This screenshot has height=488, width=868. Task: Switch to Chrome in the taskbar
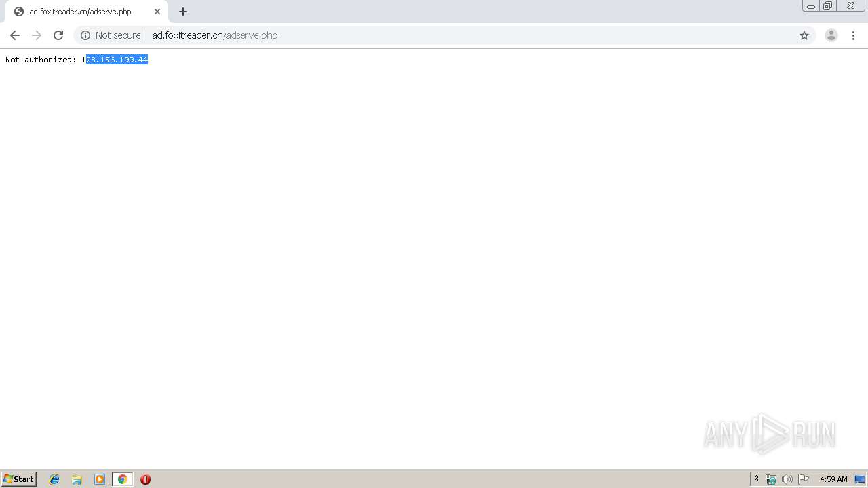click(x=122, y=479)
